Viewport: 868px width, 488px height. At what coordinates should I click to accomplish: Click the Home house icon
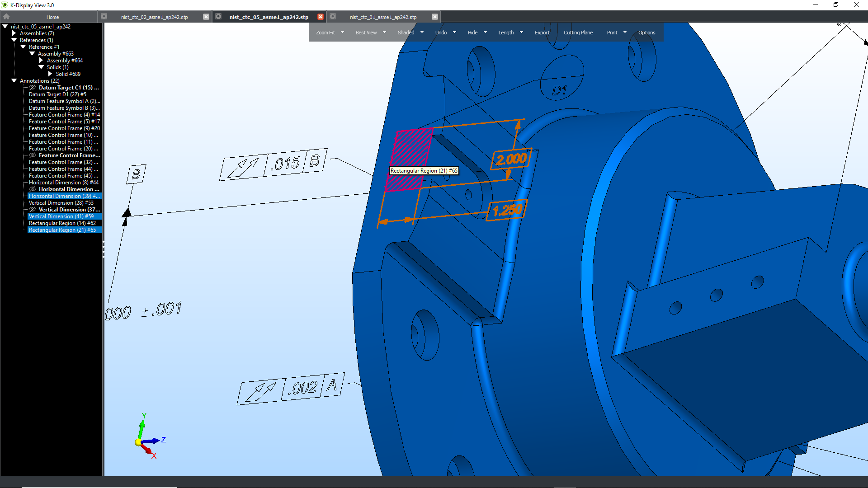6,16
